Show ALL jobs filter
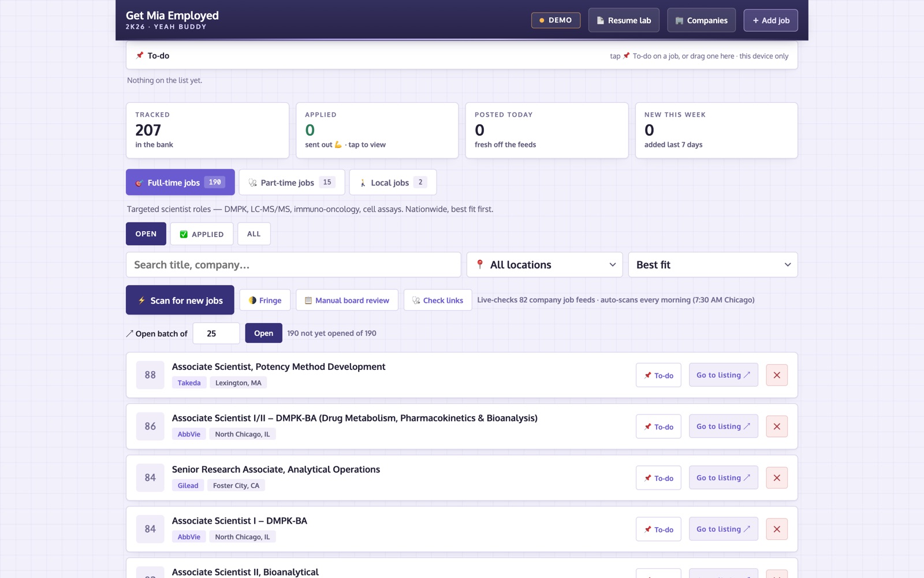The height and width of the screenshot is (578, 924). (254, 234)
